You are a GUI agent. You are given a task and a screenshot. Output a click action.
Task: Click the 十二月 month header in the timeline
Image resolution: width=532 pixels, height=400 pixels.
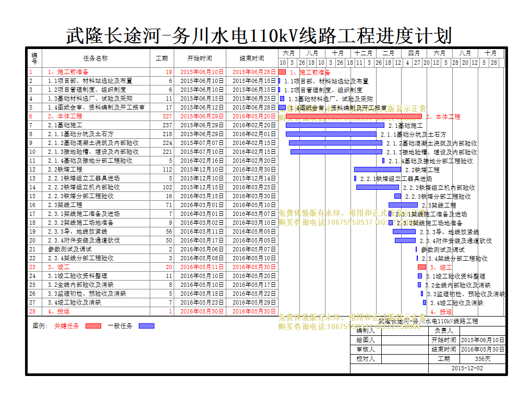coord(364,53)
